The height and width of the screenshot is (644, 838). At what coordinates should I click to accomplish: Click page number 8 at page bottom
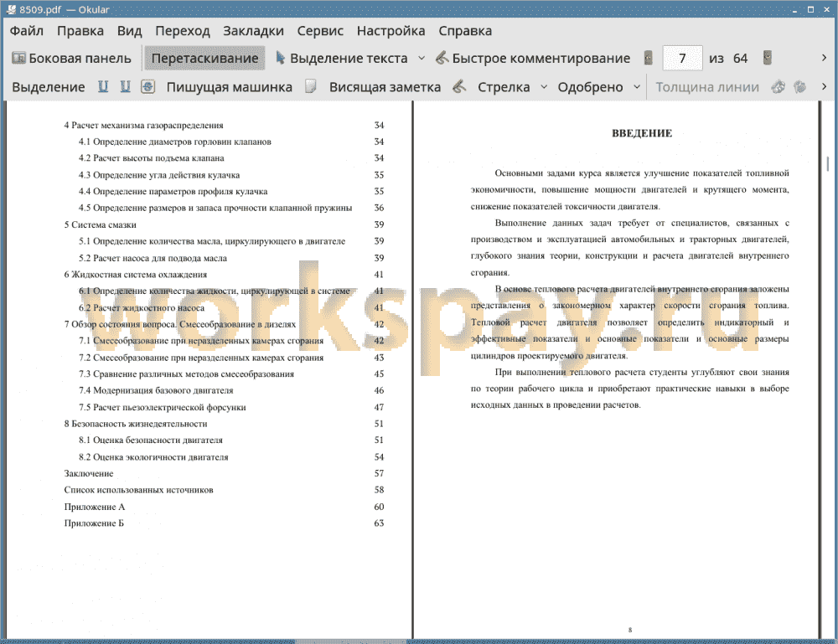click(x=630, y=630)
